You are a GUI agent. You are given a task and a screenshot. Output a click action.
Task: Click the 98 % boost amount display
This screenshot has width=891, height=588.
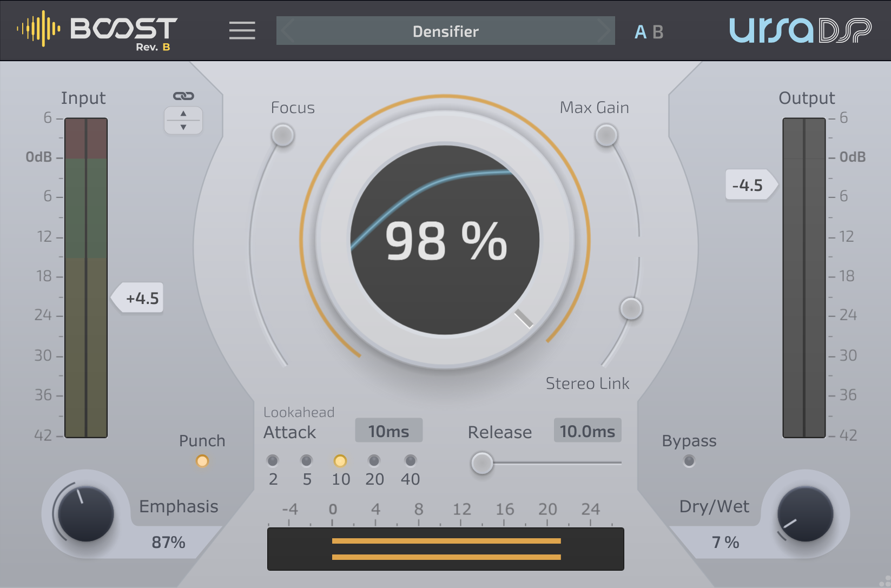(445, 241)
